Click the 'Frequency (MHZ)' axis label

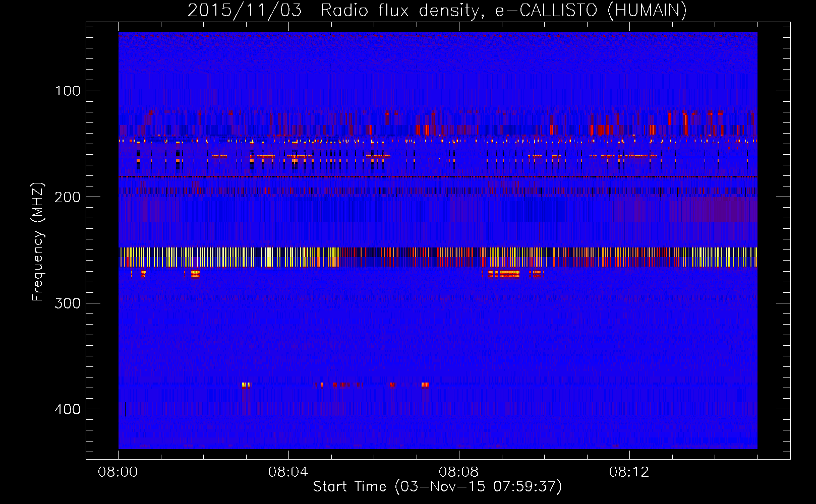[38, 242]
